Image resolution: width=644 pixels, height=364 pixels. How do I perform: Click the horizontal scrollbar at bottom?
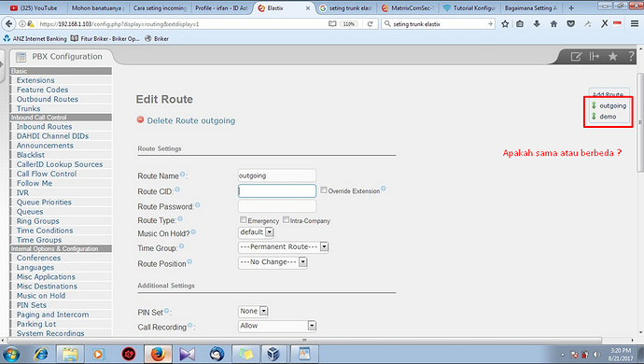(305, 340)
